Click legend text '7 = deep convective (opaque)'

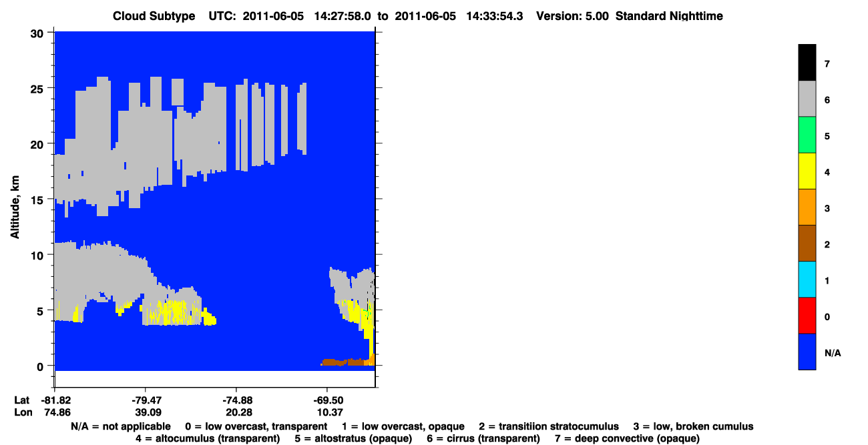tap(627, 438)
